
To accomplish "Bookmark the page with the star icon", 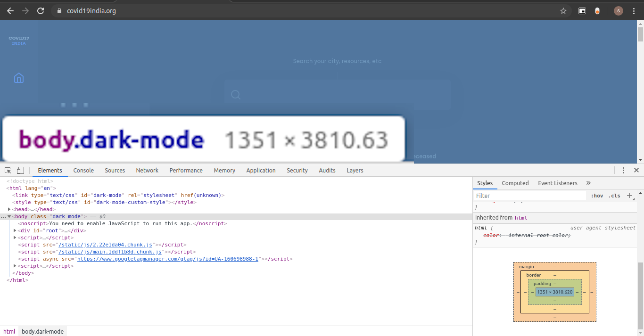I will point(563,11).
